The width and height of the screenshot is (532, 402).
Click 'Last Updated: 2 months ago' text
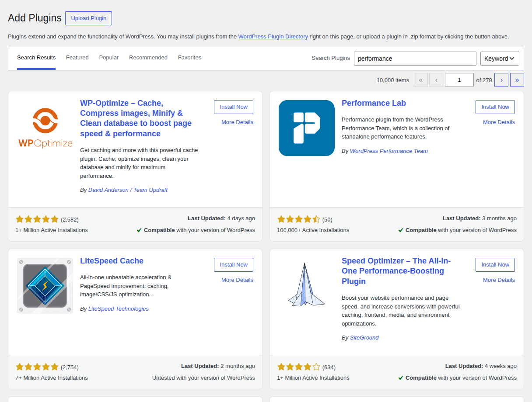(218, 366)
